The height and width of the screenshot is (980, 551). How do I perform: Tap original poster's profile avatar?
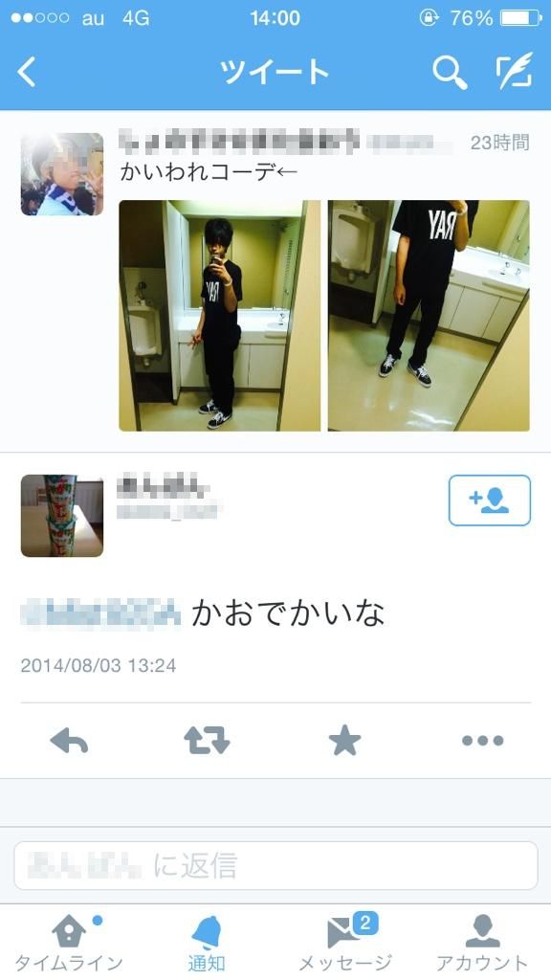62,174
